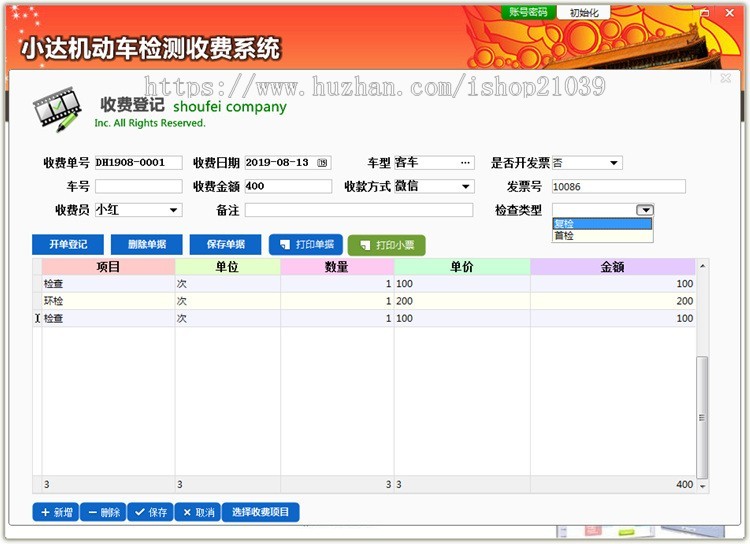Click the 单位 column header
Viewport: 750px width, 544px height.
click(228, 266)
